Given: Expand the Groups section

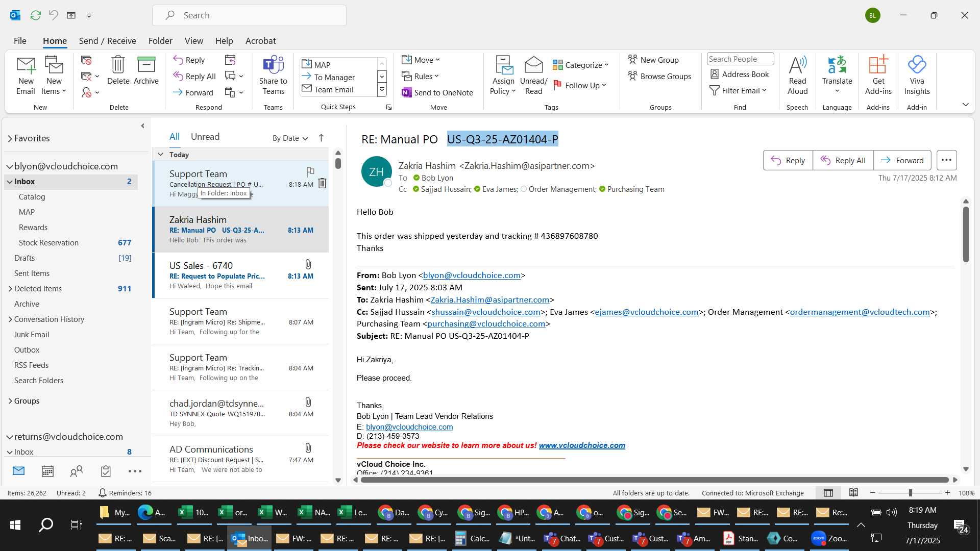Looking at the screenshot, I should click(x=10, y=401).
